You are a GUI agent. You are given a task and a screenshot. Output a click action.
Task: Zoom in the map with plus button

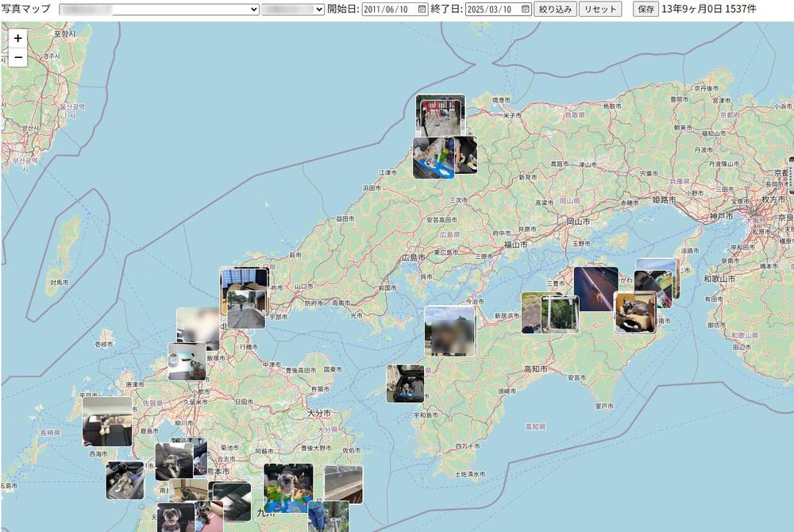tap(17, 38)
